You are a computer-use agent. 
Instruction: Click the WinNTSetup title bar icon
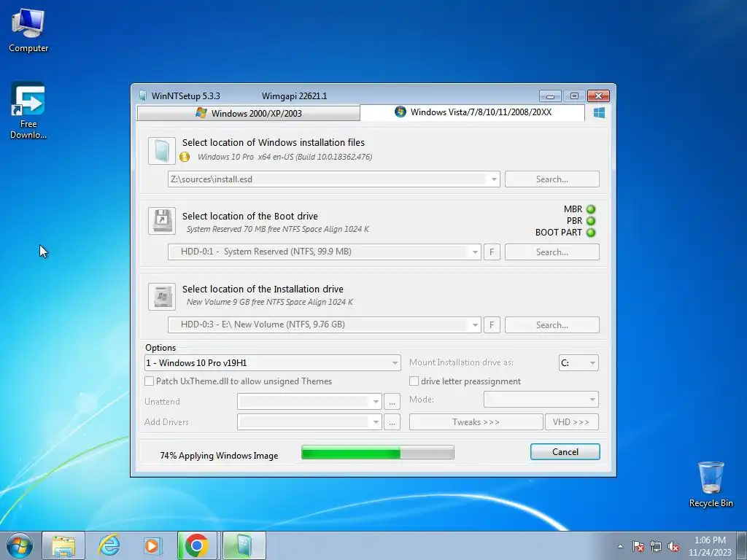[x=143, y=96]
